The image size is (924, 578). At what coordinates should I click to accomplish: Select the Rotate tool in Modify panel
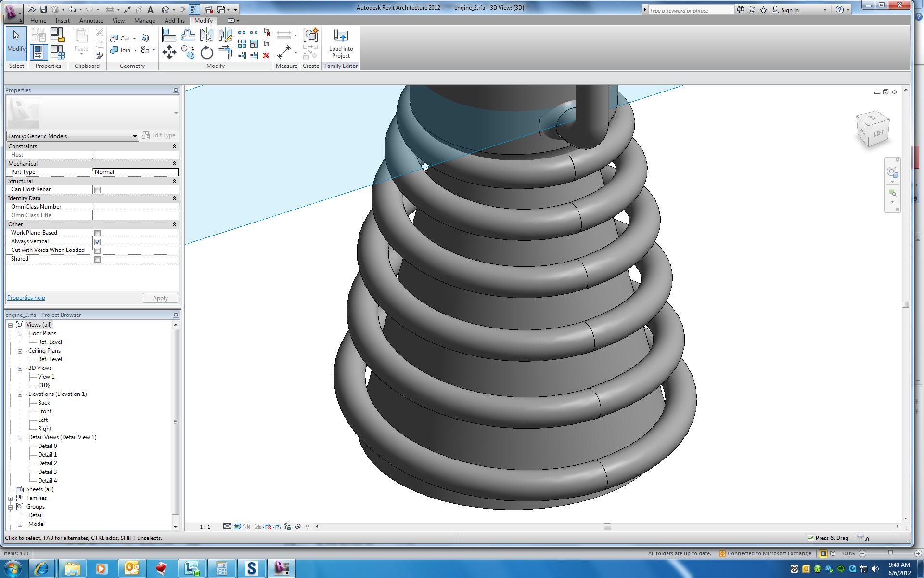(x=206, y=53)
